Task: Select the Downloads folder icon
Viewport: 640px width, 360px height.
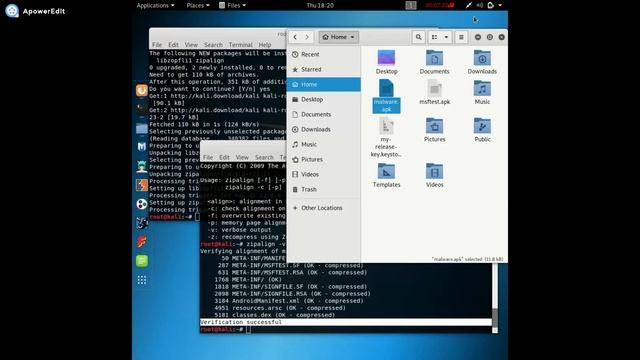Action: click(x=482, y=61)
